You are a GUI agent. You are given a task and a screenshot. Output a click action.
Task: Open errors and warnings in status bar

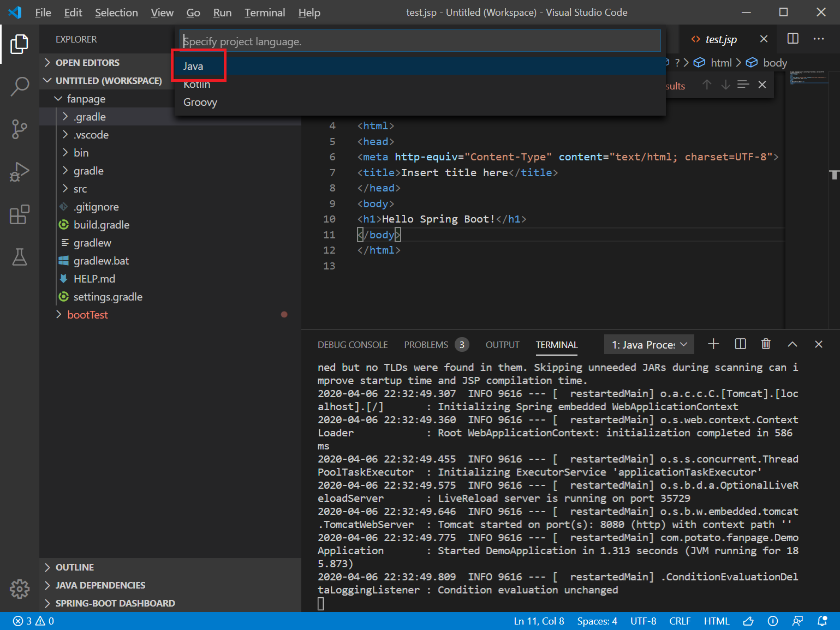tap(34, 621)
